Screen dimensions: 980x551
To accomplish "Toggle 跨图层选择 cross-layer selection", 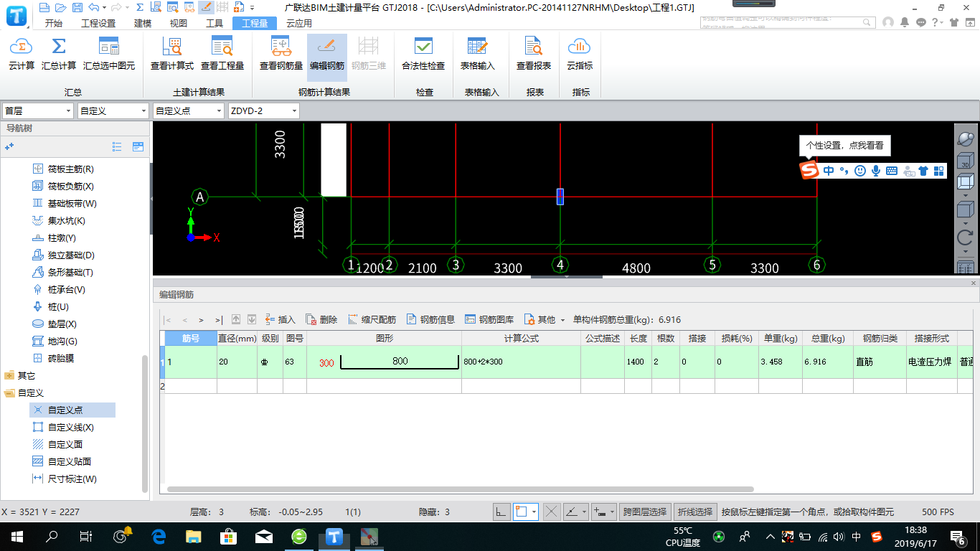I will (645, 512).
